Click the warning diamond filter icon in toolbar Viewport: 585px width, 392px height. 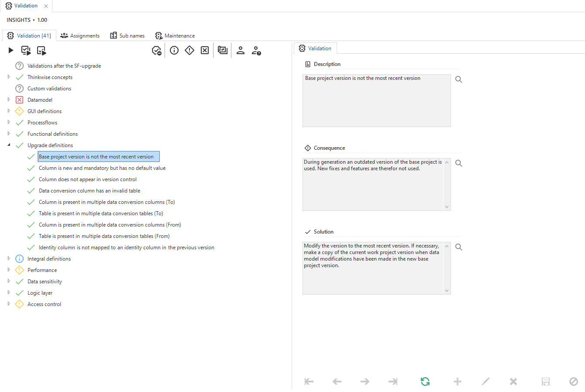189,51
